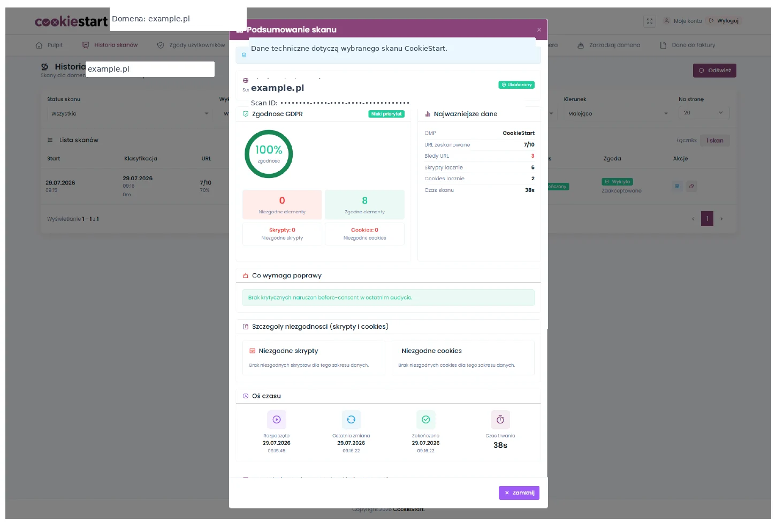Click the Skrypty lacznie value 6
776x532 pixels.
pos(532,167)
